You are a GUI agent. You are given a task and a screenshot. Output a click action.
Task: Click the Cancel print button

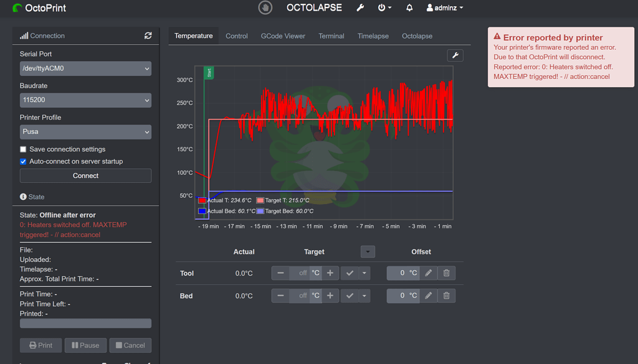[130, 345]
